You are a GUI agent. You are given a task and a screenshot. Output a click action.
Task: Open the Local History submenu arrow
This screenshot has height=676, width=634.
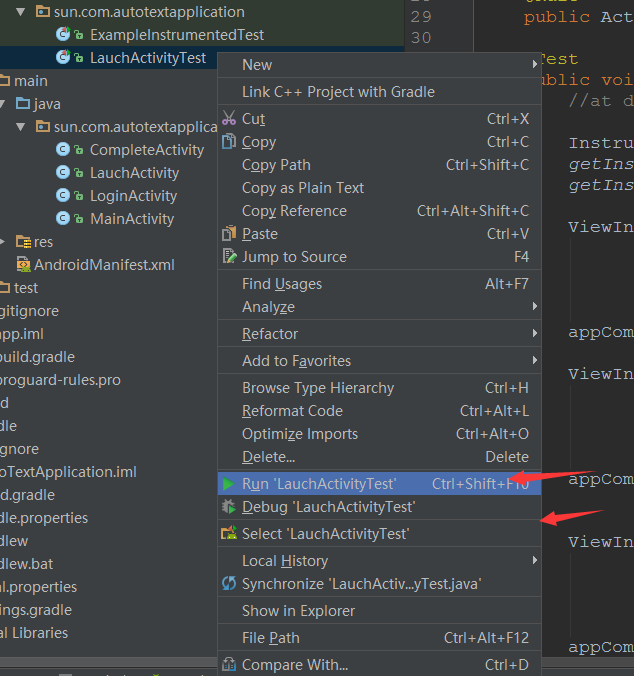click(534, 560)
